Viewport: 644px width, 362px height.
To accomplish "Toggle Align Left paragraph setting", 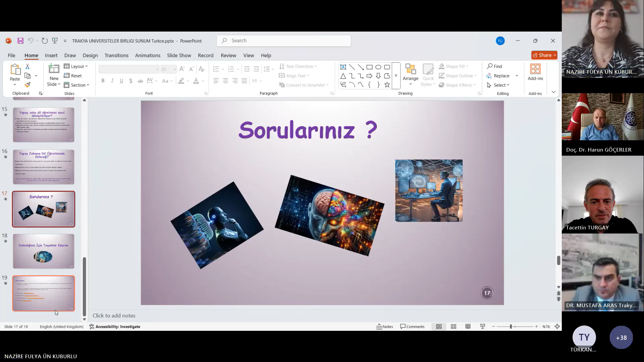I will click(x=216, y=81).
